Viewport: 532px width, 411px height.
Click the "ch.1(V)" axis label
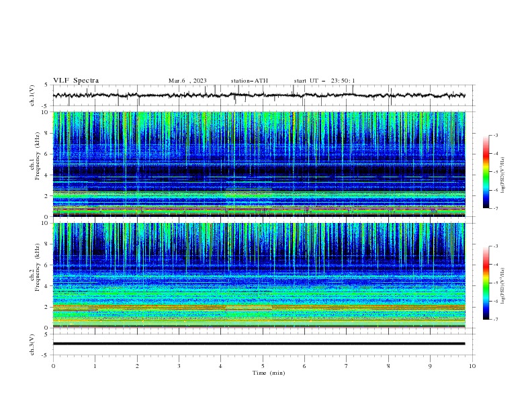tap(32, 95)
